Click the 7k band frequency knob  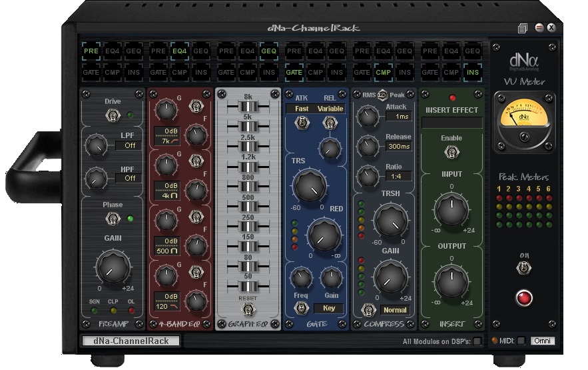(x=196, y=135)
